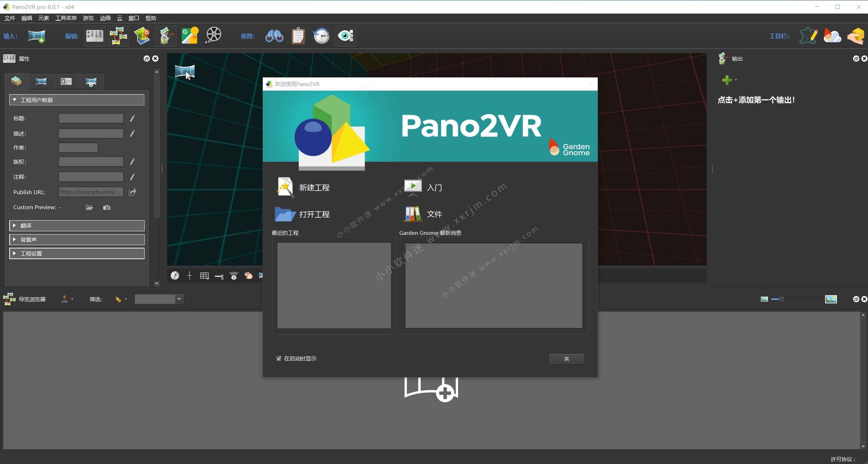Image resolution: width=868 pixels, height=464 pixels.
Task: Click 文件 documentation link in welcome dialog
Action: coord(423,214)
